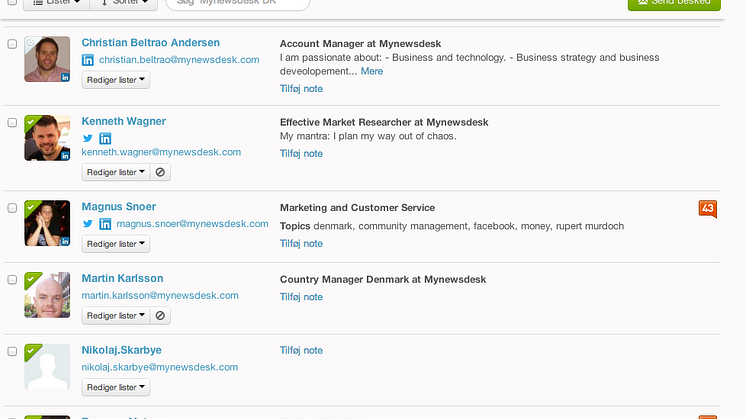Expand Rediger lister for Magnus Snoer

coord(116,244)
